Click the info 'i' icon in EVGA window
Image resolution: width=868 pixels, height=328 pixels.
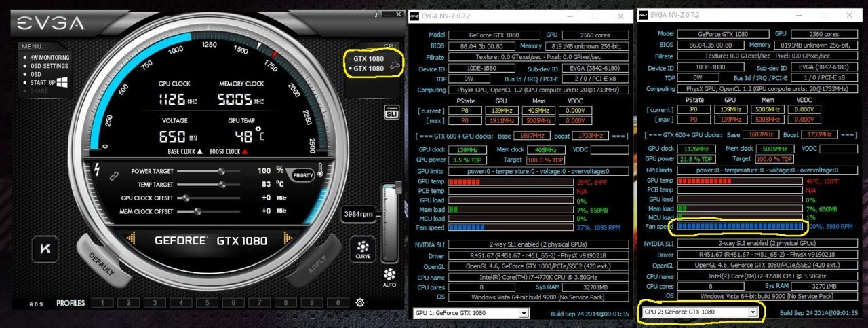(x=376, y=14)
